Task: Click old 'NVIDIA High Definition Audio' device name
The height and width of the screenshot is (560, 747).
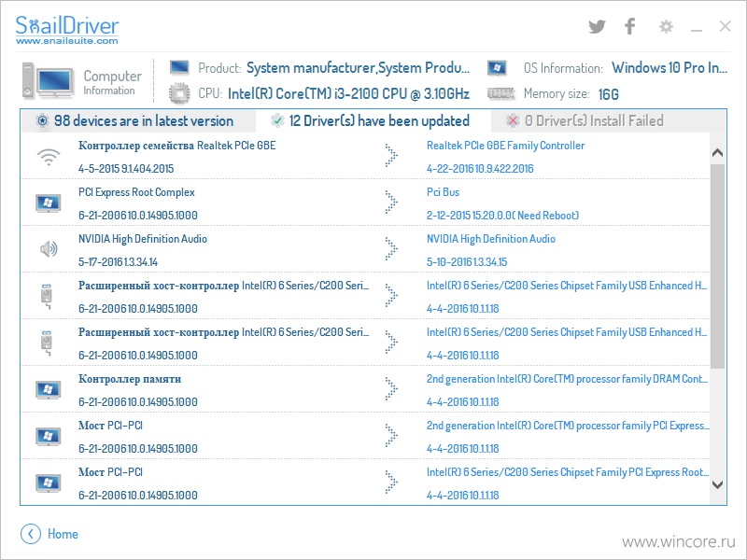Action: pos(143,239)
